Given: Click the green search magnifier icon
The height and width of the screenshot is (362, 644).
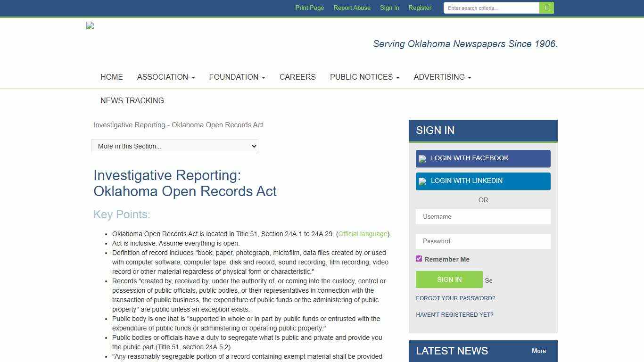Looking at the screenshot, I should (546, 8).
